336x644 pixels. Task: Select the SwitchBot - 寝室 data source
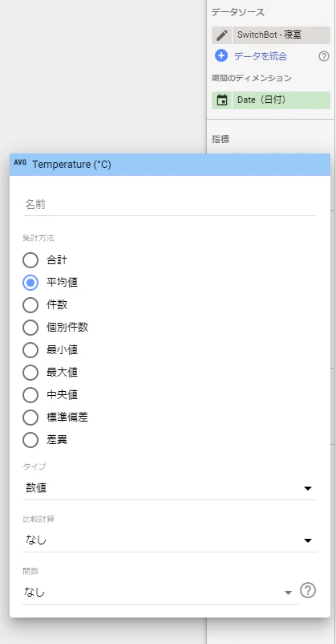[281, 35]
